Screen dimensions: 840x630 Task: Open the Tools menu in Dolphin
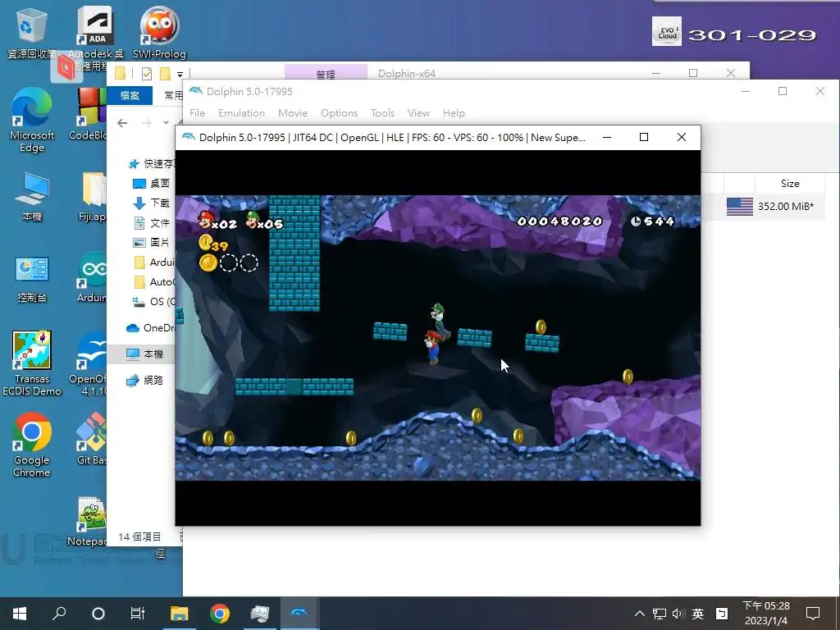382,113
